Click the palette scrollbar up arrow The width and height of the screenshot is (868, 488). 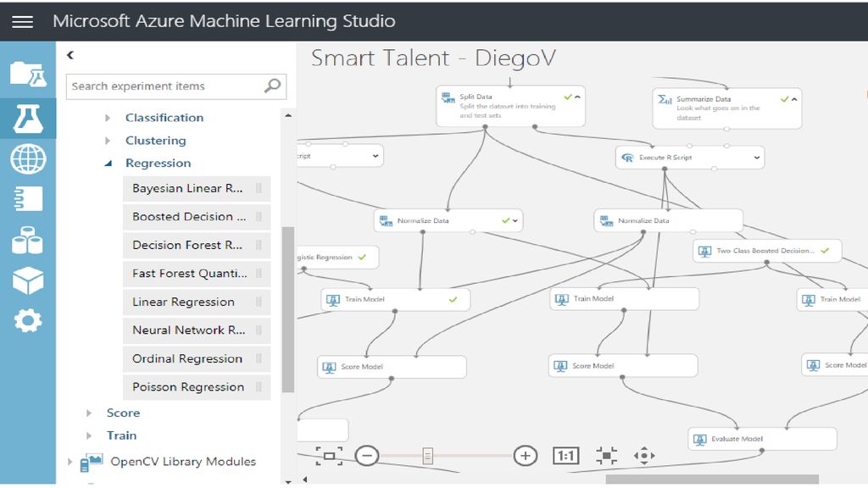288,115
